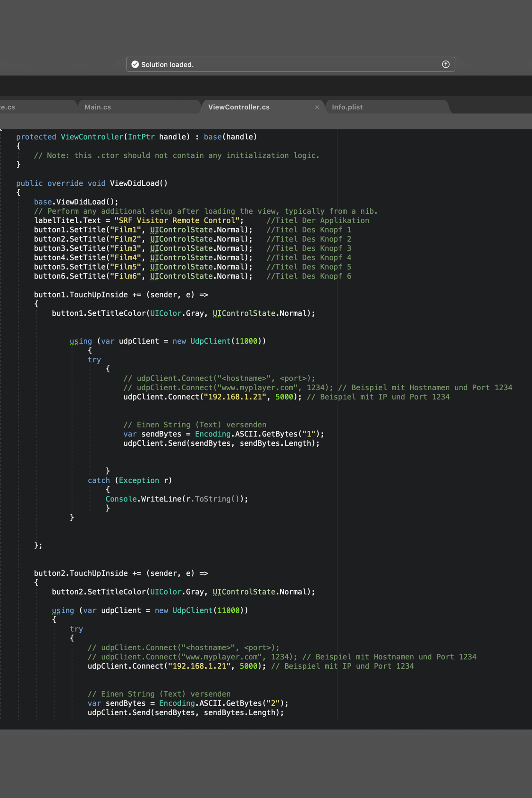Click the "SRF Visitor Remote Control" string
This screenshot has height=798, width=532.
point(177,221)
